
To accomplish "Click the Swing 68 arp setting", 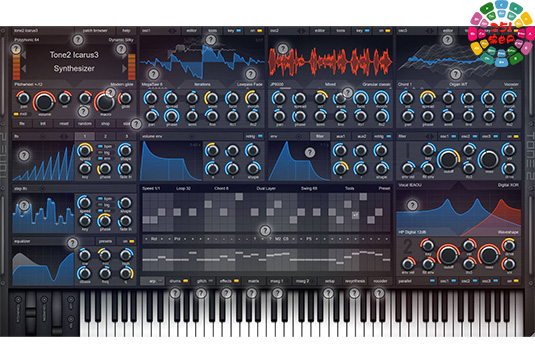I will [x=309, y=188].
